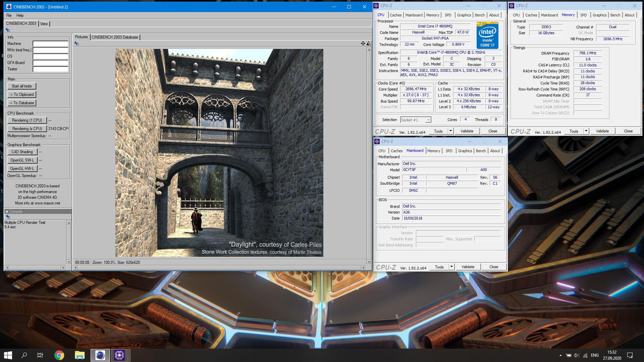
Task: Show hidden system tray icons
Action: click(560, 355)
